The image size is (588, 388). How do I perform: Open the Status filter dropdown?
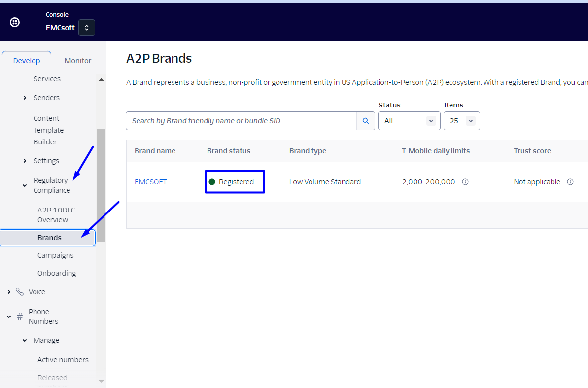tap(409, 121)
